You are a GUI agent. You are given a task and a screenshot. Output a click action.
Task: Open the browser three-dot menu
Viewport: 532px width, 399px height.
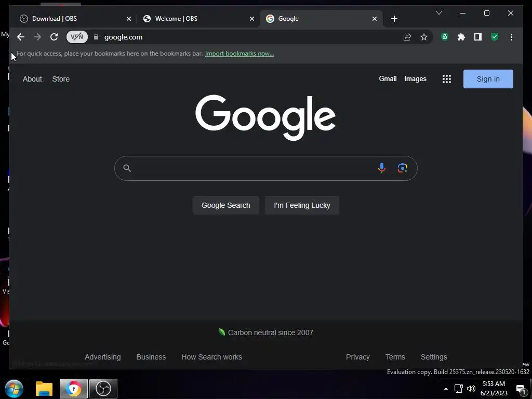(x=511, y=37)
